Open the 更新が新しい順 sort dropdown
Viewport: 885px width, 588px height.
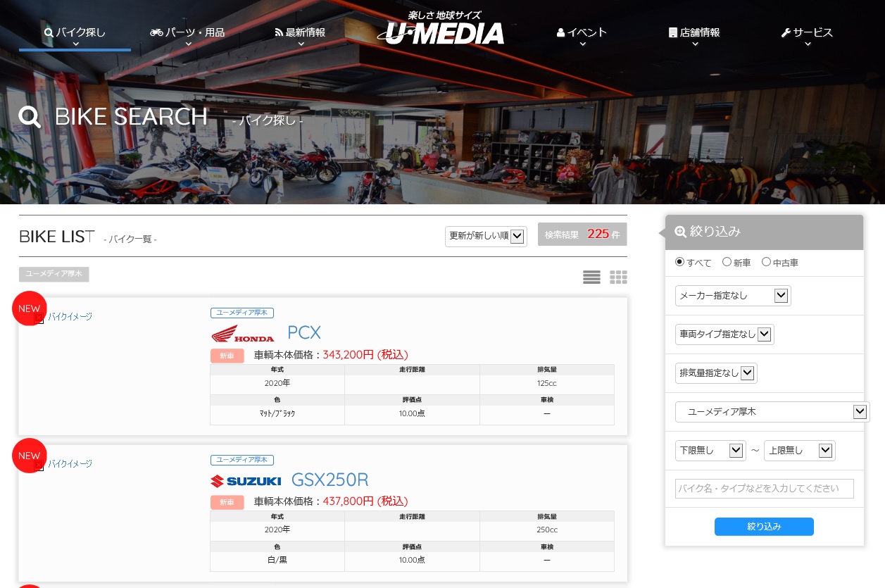coord(486,236)
